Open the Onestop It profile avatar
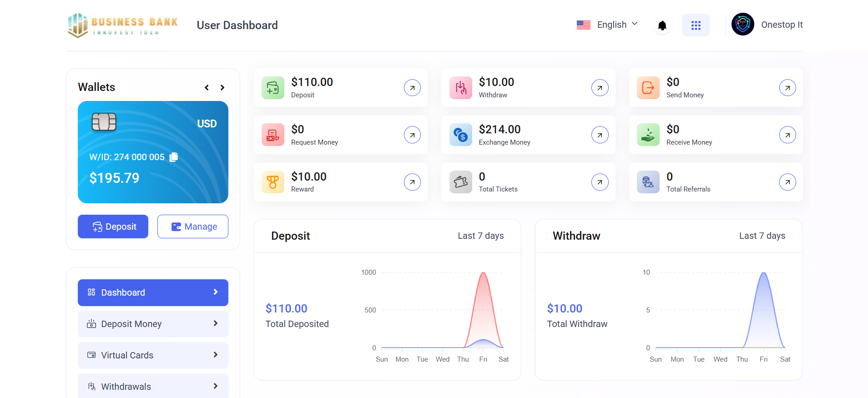Viewport: 868px width, 398px height. point(742,25)
